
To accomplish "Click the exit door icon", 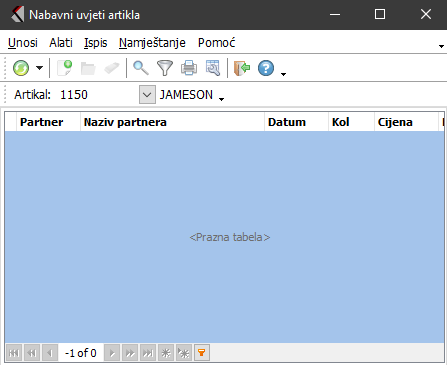I will (x=242, y=68).
